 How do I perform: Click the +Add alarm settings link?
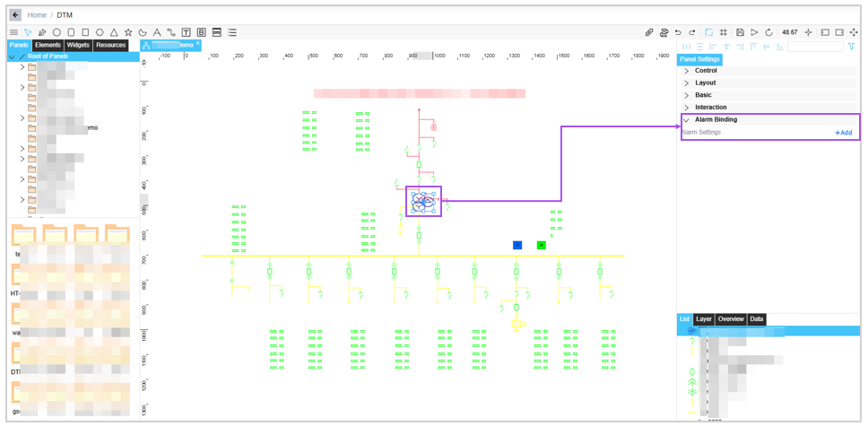coord(843,133)
